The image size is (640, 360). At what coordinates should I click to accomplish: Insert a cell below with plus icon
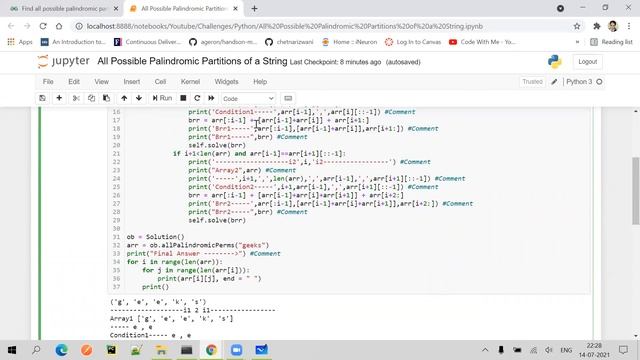(59, 98)
